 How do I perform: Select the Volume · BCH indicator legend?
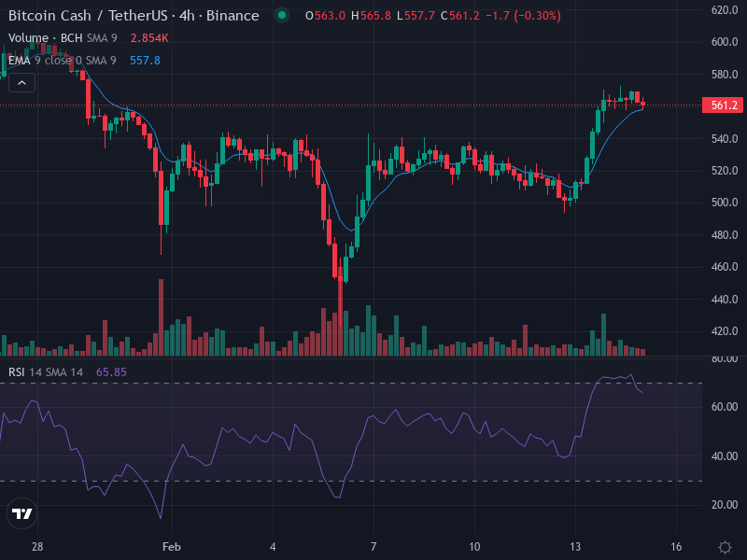point(44,40)
